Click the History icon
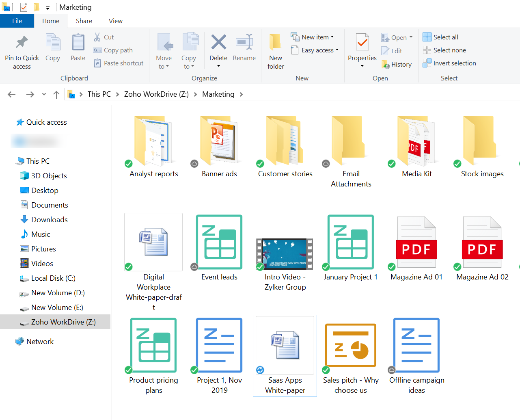This screenshot has width=520, height=420. pos(397,64)
